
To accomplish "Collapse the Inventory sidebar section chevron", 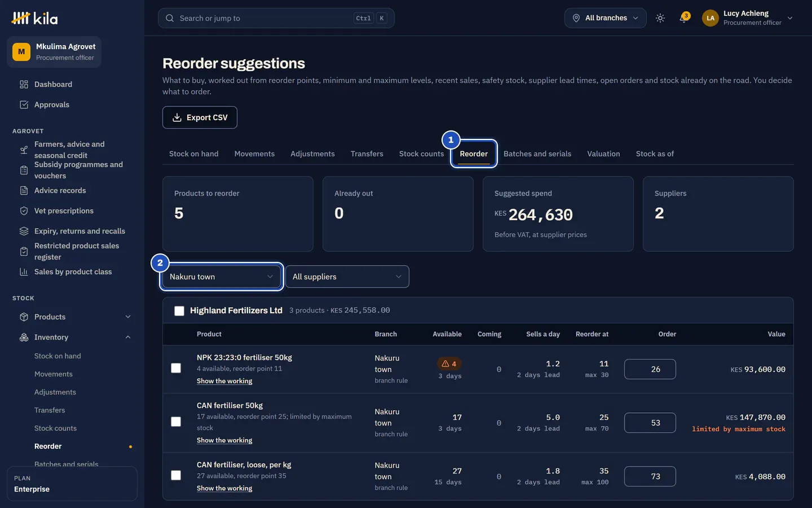I will (x=128, y=338).
